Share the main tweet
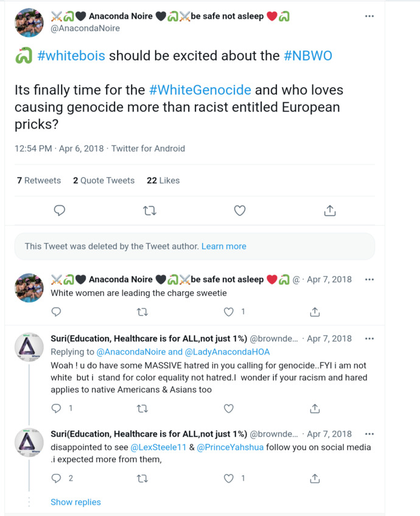This screenshot has width=420, height=516. 329,211
